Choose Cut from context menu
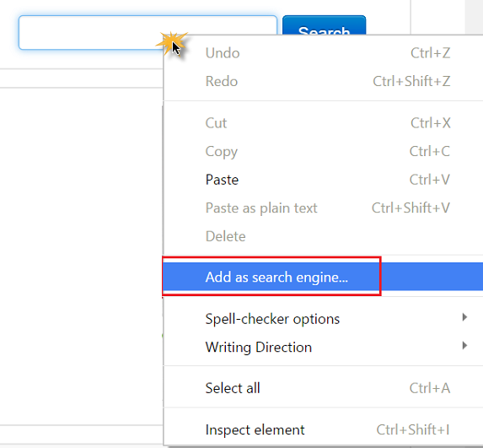This screenshot has height=448, width=483. [x=323, y=123]
